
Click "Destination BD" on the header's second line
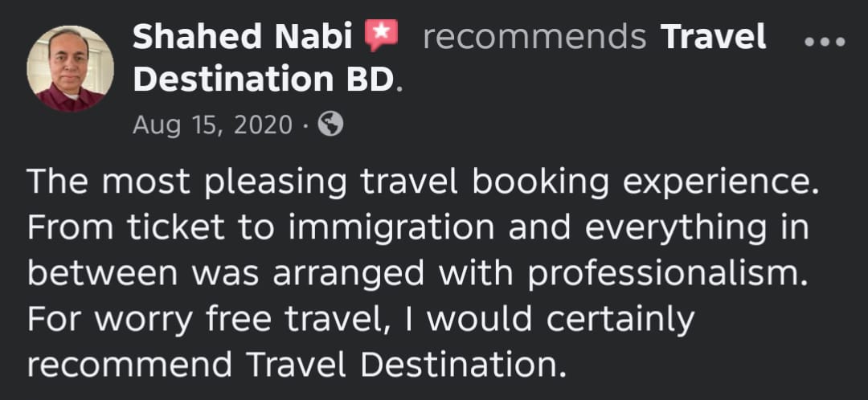tap(264, 80)
